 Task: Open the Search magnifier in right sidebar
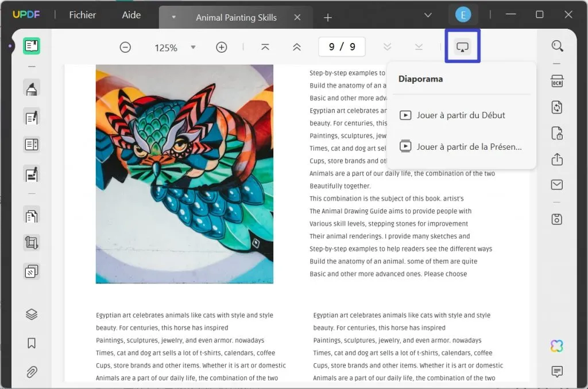click(x=557, y=45)
